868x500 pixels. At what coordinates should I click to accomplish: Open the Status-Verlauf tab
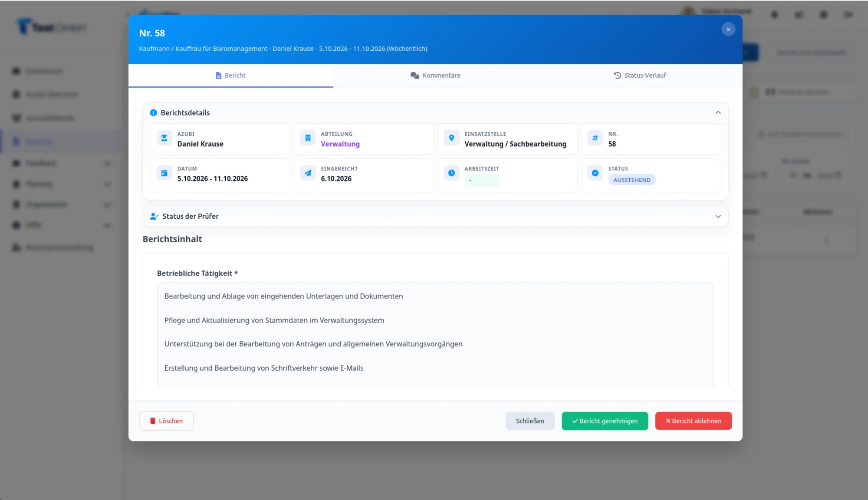click(x=640, y=76)
